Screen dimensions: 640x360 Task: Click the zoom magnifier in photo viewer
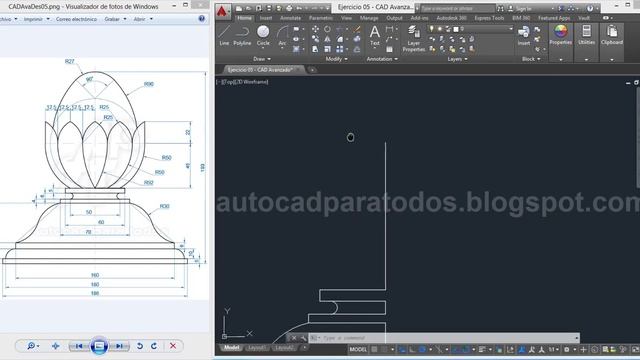click(x=31, y=346)
